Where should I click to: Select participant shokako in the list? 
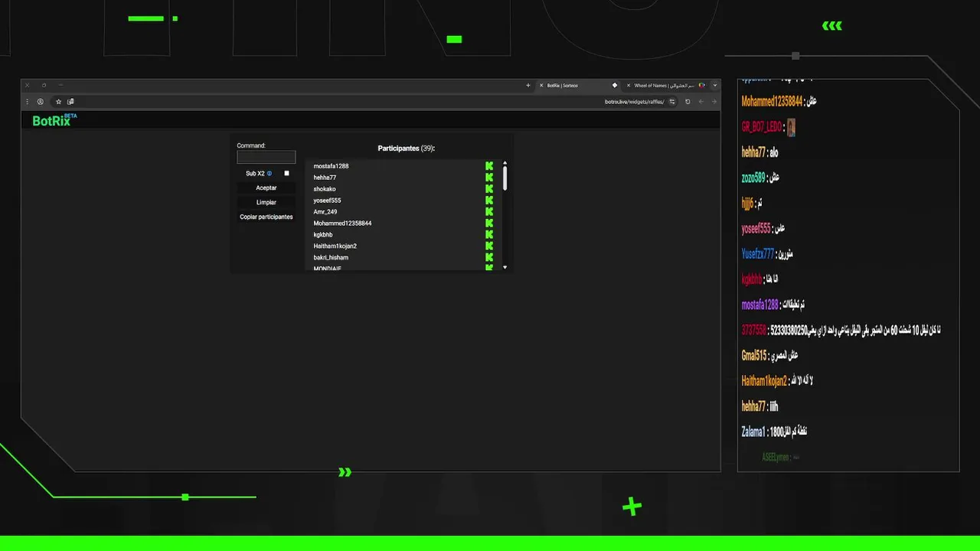coord(325,189)
